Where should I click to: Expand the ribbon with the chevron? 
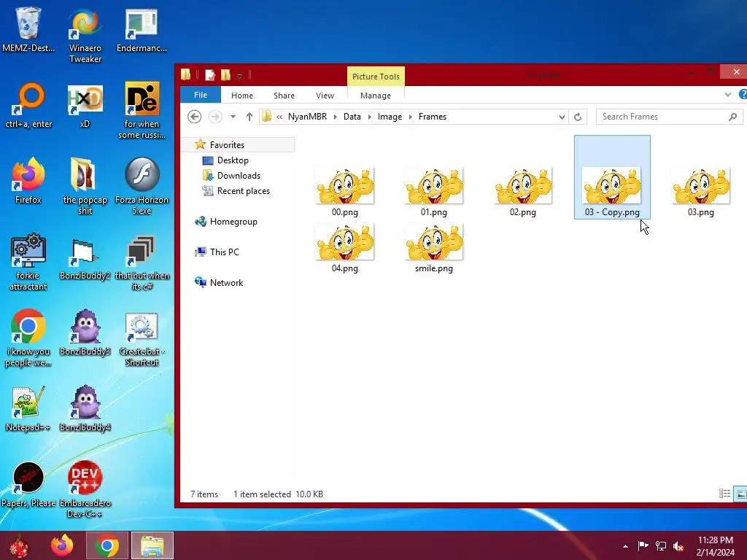(728, 95)
